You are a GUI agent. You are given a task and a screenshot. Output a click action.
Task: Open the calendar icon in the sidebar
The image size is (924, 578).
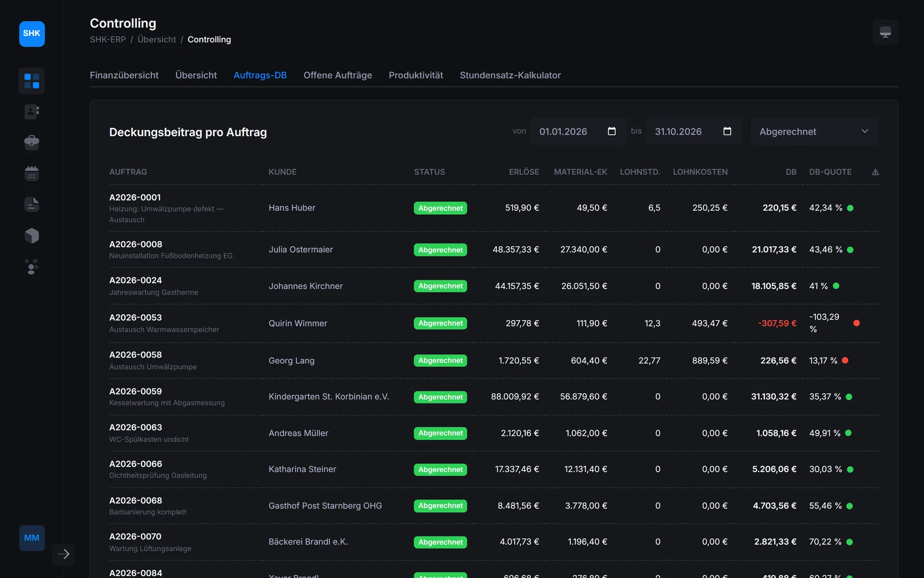(32, 174)
